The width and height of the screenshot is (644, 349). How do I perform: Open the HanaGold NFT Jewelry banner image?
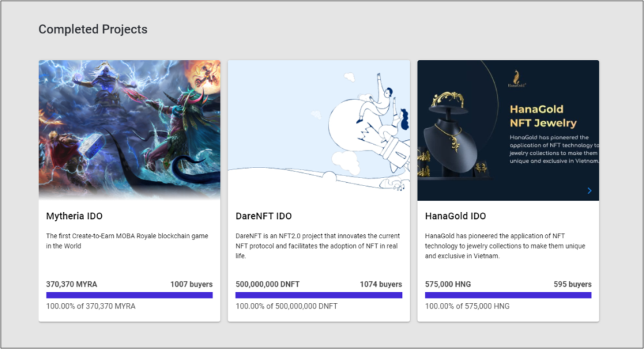click(x=508, y=130)
